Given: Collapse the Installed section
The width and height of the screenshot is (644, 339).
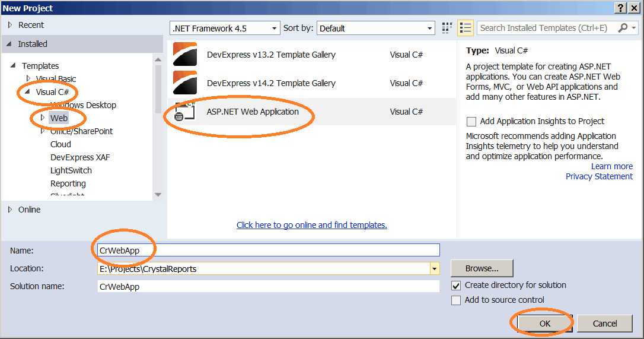Looking at the screenshot, I should (9, 43).
